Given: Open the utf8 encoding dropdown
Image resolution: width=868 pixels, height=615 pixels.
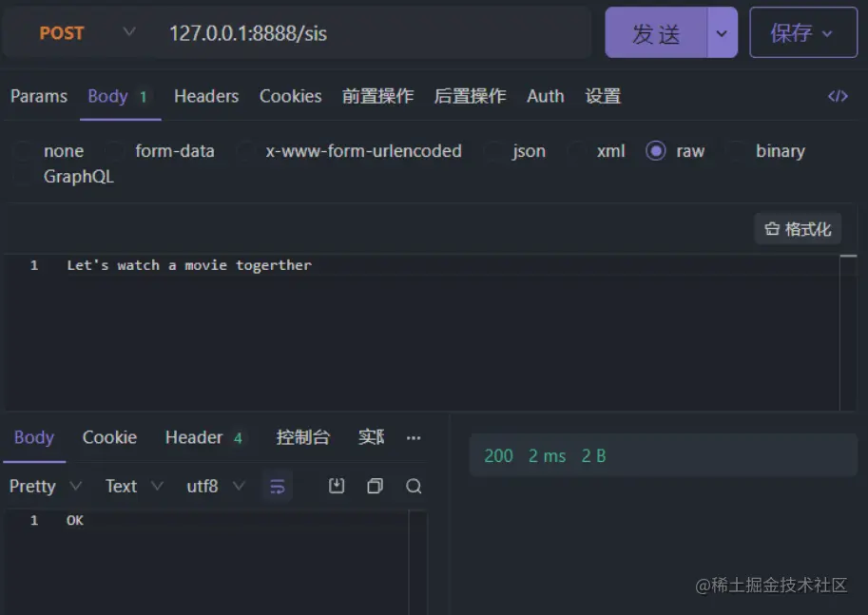Looking at the screenshot, I should pyautogui.click(x=216, y=487).
